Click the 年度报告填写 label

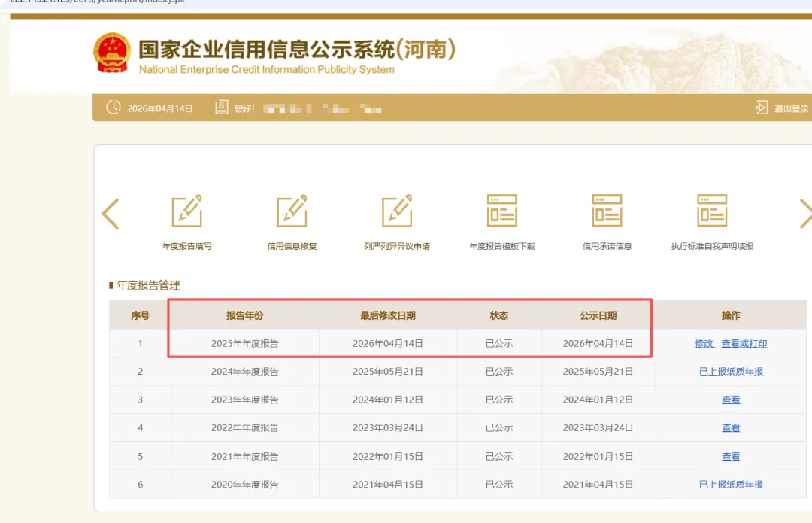(x=187, y=246)
